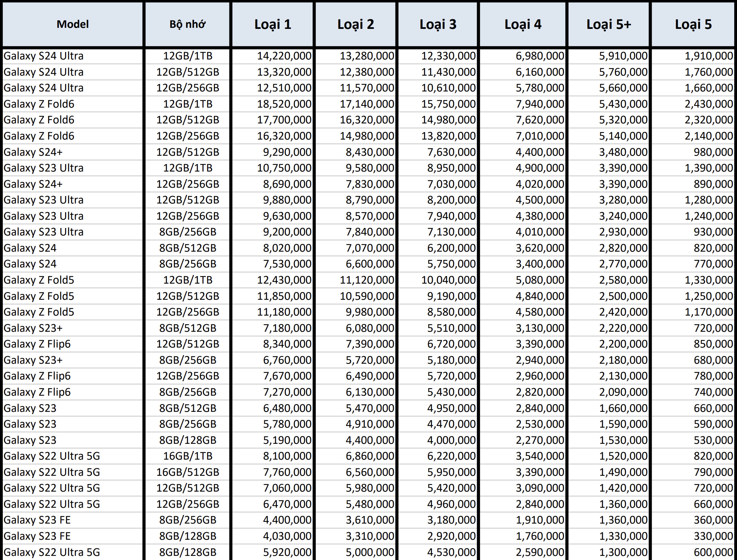The width and height of the screenshot is (737, 560).
Task: Select the 6,760,000 cell
Action: 273,360
